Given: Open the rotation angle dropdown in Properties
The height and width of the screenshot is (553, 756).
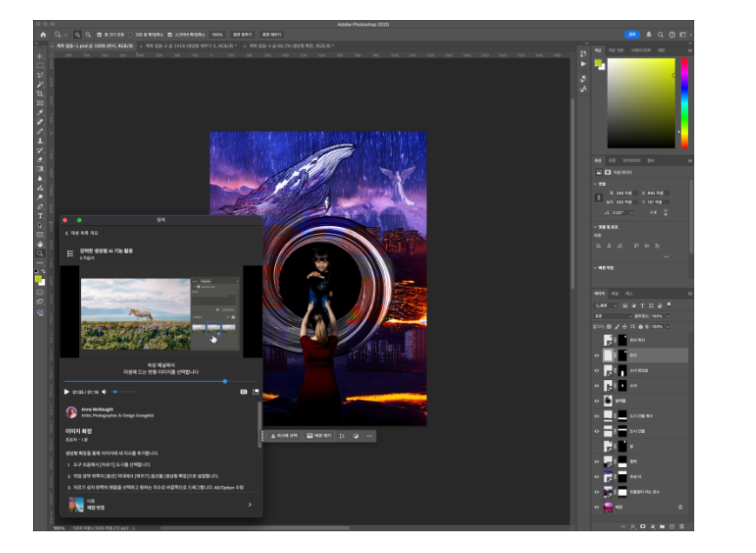Looking at the screenshot, I should (632, 212).
